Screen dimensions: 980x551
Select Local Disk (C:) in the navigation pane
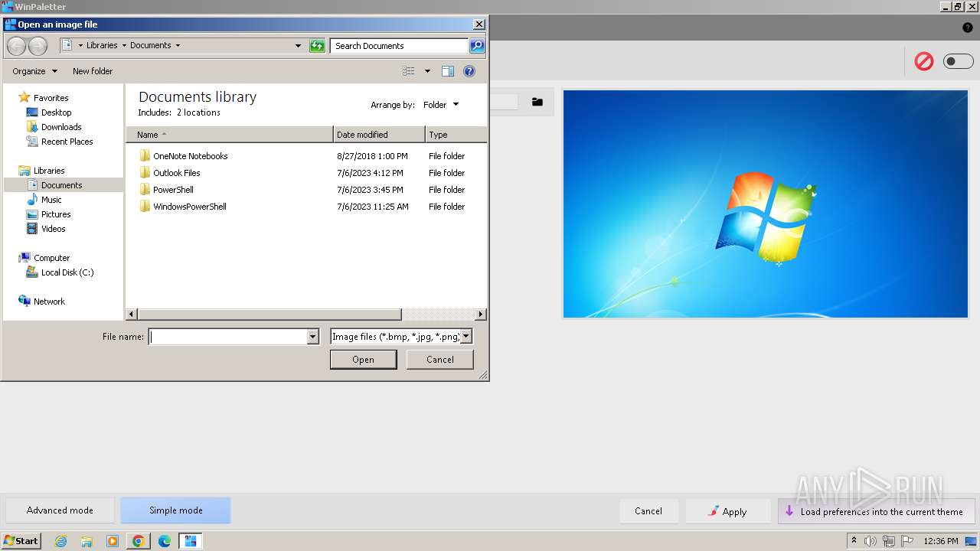pyautogui.click(x=67, y=272)
